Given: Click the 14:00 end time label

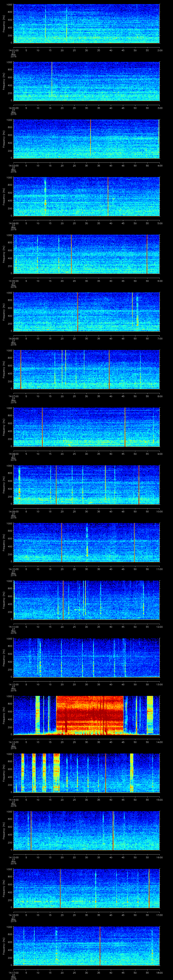Looking at the screenshot, I should coord(159,742).
